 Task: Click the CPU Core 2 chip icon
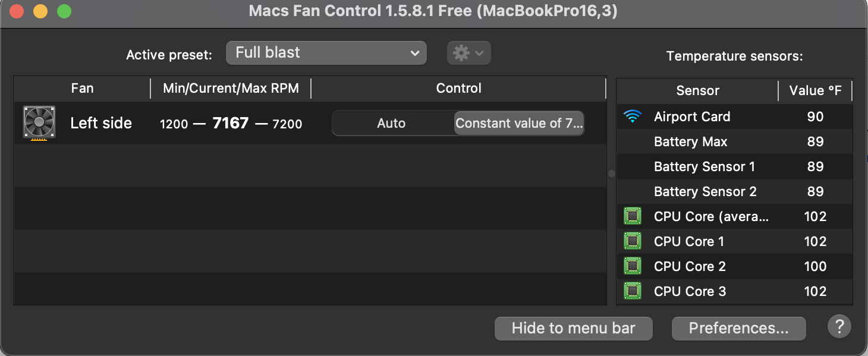click(x=632, y=266)
